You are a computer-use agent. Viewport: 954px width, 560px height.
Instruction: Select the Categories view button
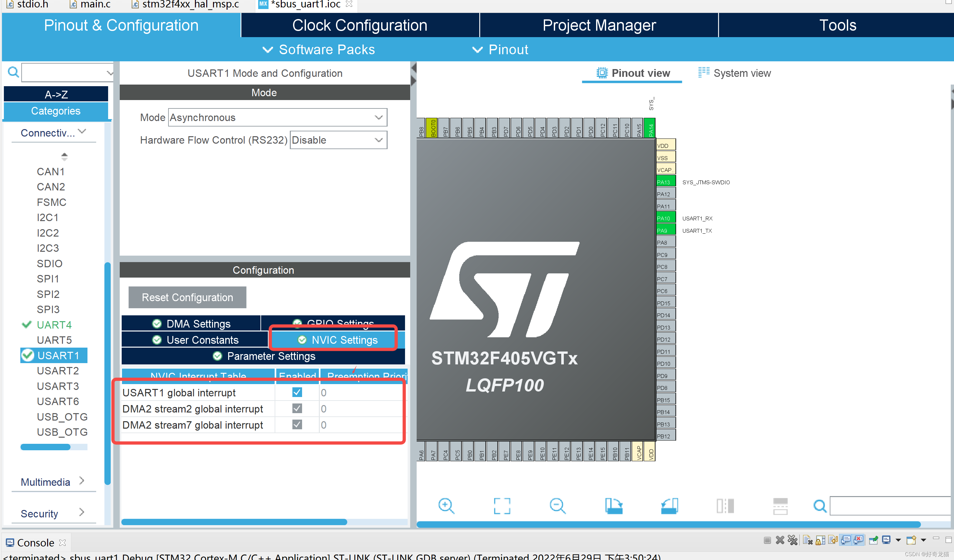[56, 111]
